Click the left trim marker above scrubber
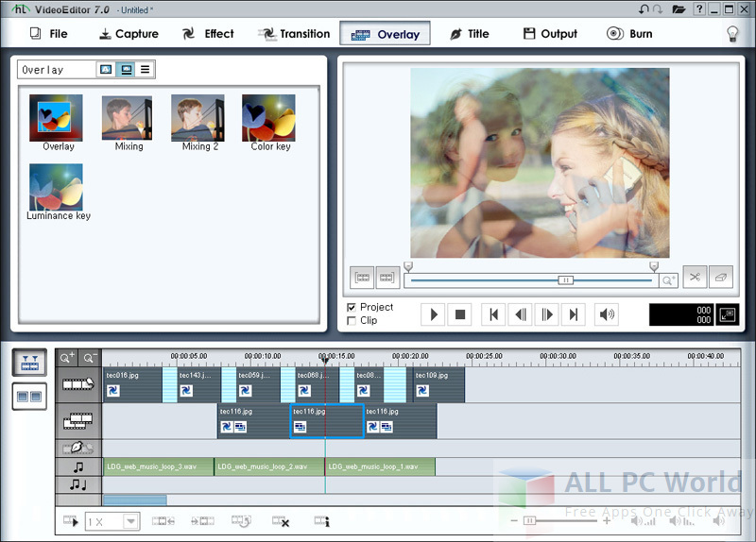This screenshot has width=756, height=542. (408, 266)
